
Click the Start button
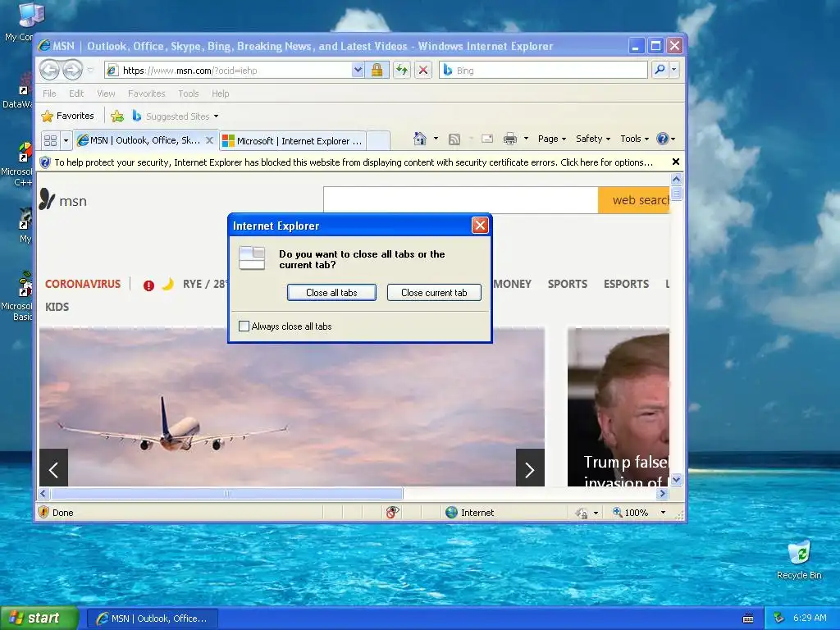[39, 619]
